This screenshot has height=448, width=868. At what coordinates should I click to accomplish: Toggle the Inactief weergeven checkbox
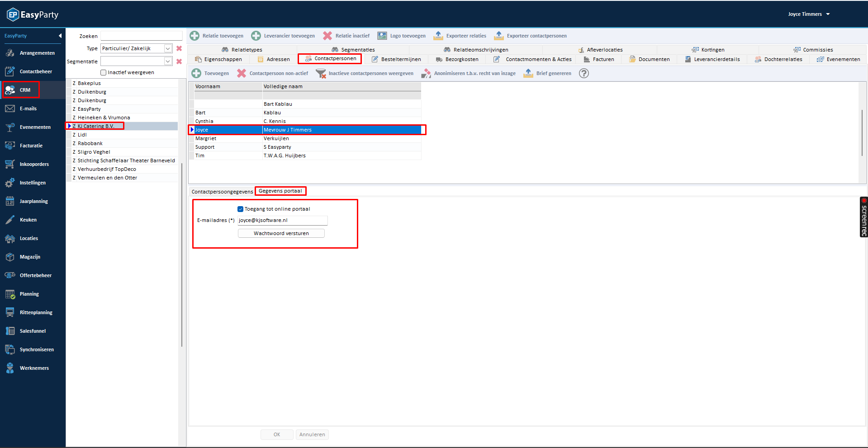tap(104, 72)
